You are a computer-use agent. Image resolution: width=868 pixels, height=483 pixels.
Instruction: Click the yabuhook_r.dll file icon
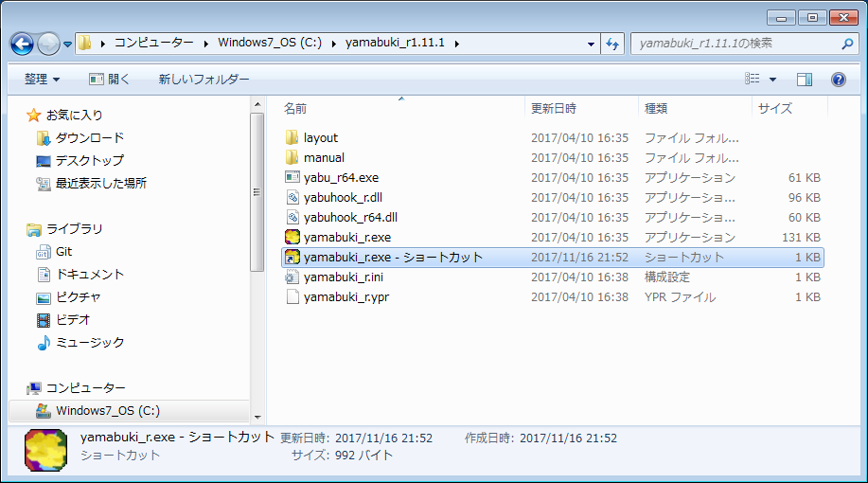[x=292, y=198]
